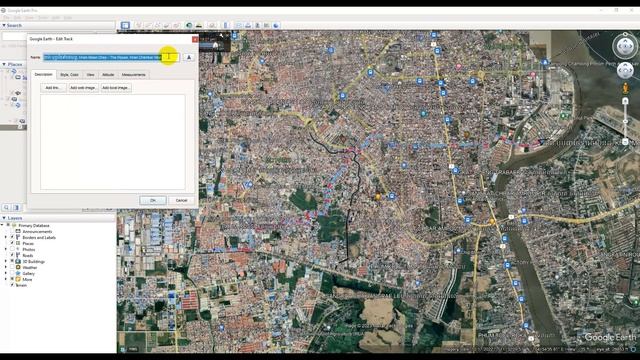Close the Edit Track dialog with the red X
This screenshot has height=360, width=640.
[195, 39]
